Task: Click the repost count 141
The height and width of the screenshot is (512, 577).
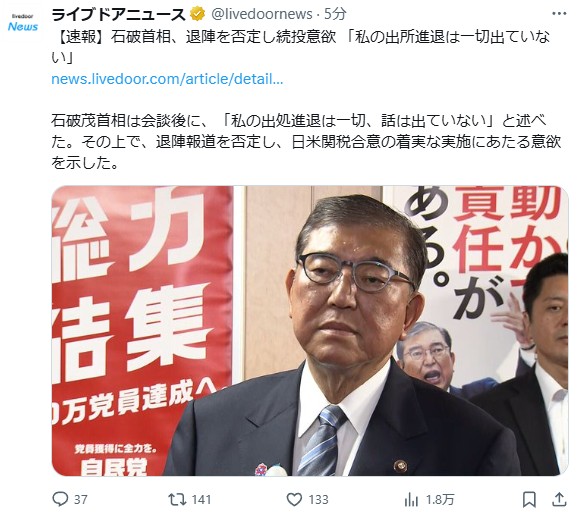Action: pyautogui.click(x=201, y=499)
